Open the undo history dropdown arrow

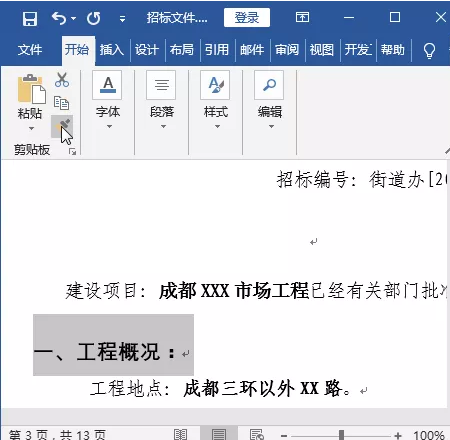click(74, 18)
